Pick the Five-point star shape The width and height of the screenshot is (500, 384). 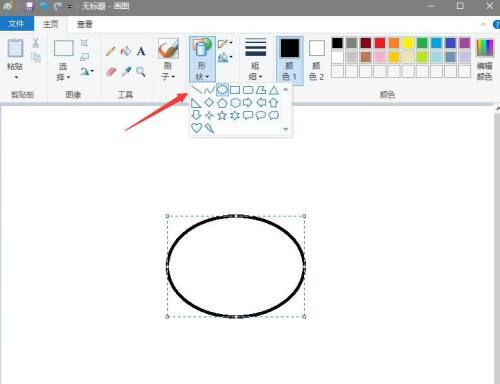click(222, 116)
